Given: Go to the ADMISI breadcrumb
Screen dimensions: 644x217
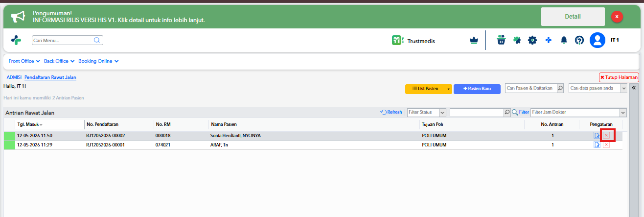Looking at the screenshot, I should click(x=14, y=77).
